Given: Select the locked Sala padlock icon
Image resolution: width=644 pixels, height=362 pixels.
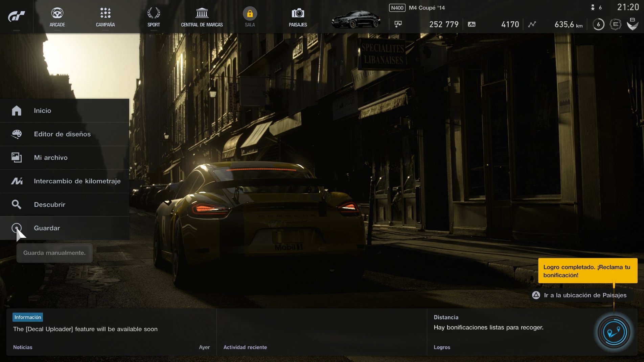Looking at the screenshot, I should (250, 14).
